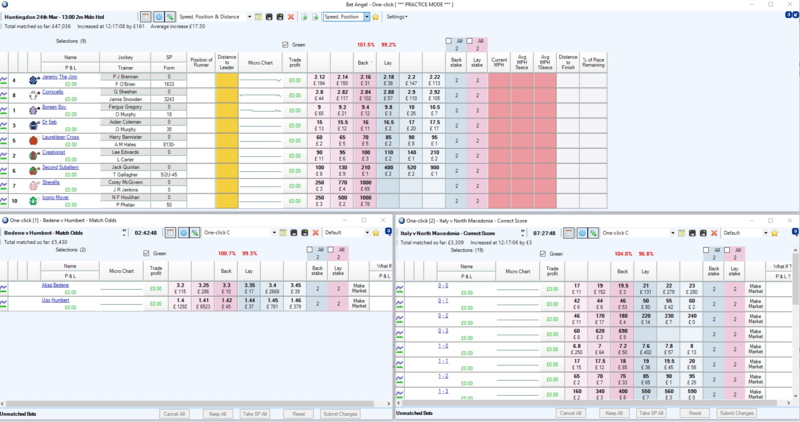800x422 pixels.
Task: Click first save disk icon in Italy window toolbar
Action: point(692,233)
